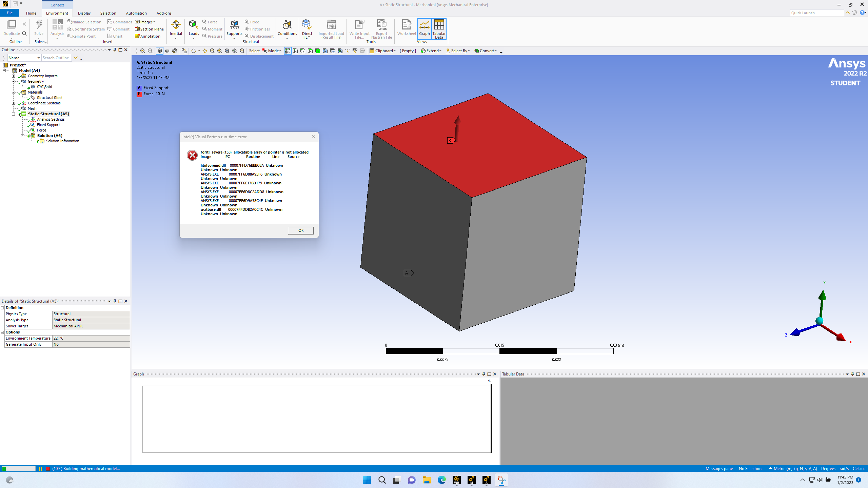The width and height of the screenshot is (868, 488).
Task: Click the blue Fixed Support legend swatch A
Action: 139,88
